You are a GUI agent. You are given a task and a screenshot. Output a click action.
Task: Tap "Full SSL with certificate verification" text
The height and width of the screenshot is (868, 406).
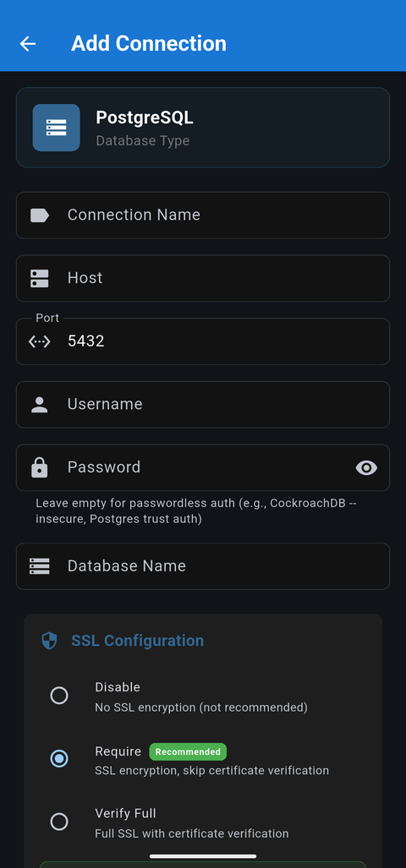[x=192, y=833]
